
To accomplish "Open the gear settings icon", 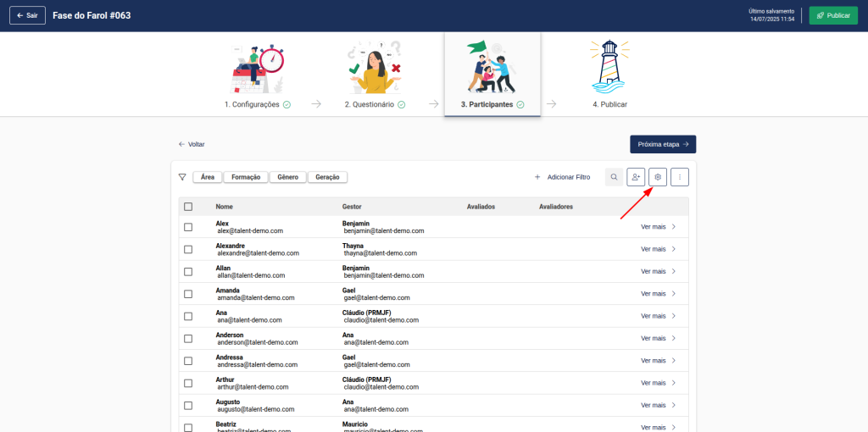I will click(658, 177).
